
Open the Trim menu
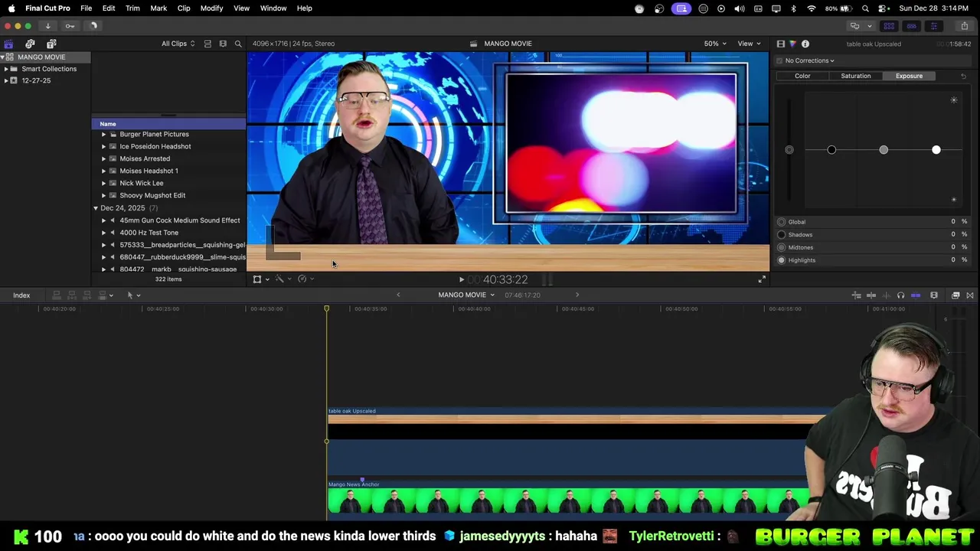tap(132, 8)
